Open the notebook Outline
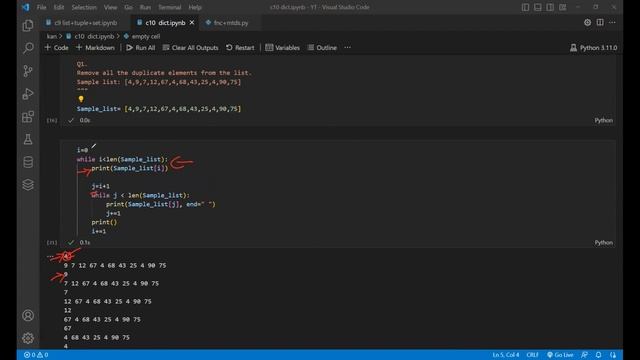 pyautogui.click(x=322, y=48)
